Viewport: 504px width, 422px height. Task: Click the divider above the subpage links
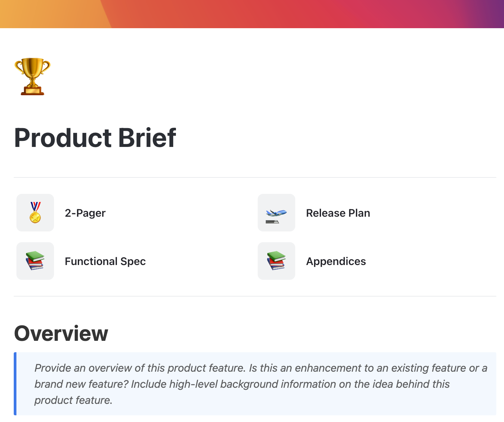pos(255,177)
